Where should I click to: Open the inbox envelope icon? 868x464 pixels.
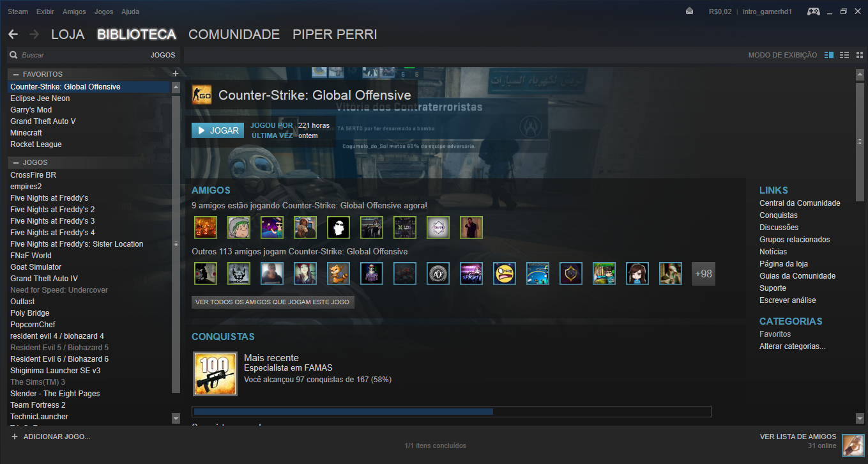pos(690,12)
